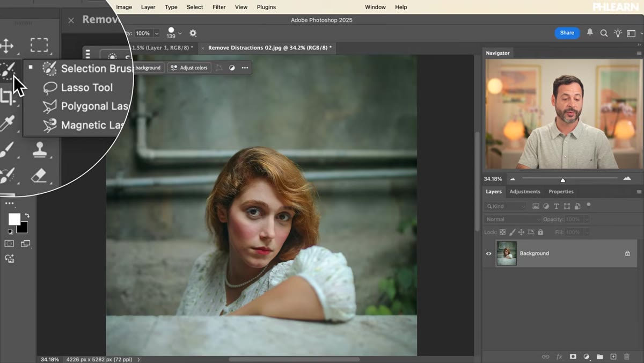Image resolution: width=644 pixels, height=363 pixels.
Task: Open the Navigator panel menu
Action: click(x=639, y=53)
